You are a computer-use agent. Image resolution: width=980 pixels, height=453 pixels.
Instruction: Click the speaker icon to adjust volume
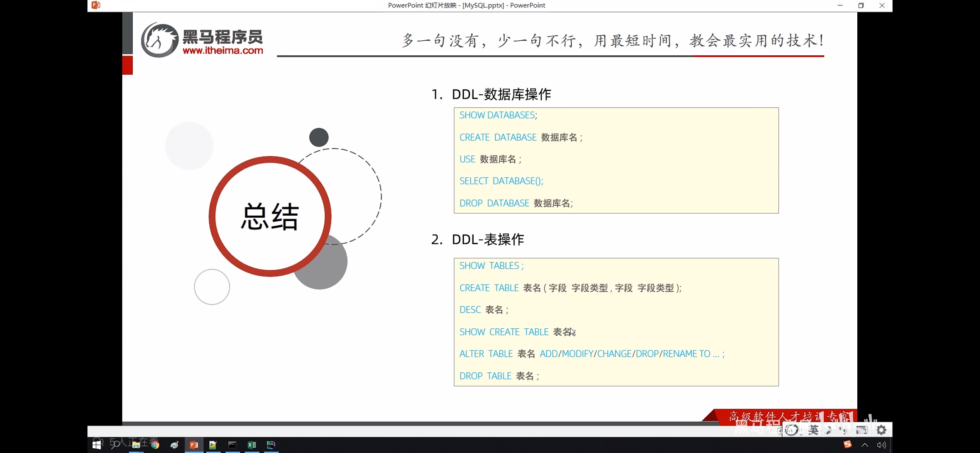[x=882, y=444]
